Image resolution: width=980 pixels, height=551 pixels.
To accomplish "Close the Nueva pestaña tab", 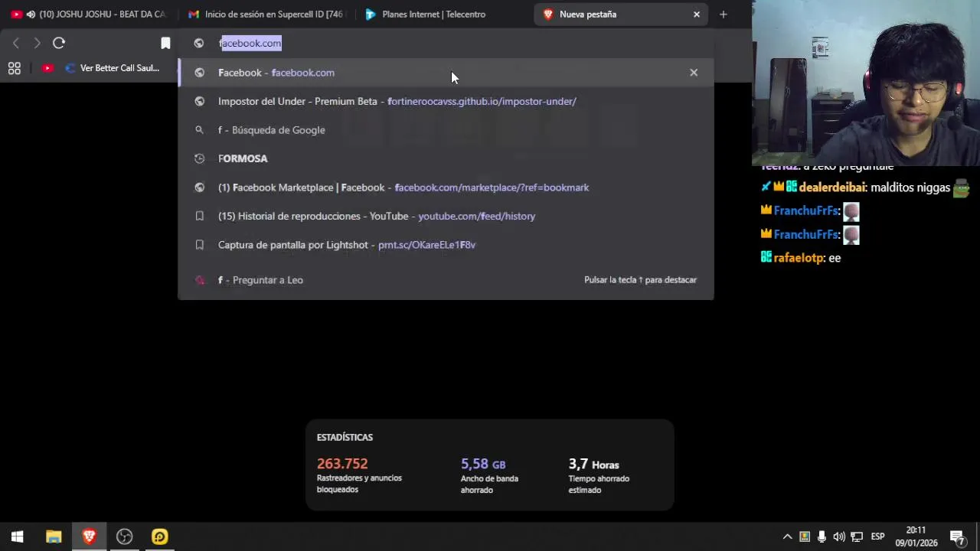I will pyautogui.click(x=697, y=14).
